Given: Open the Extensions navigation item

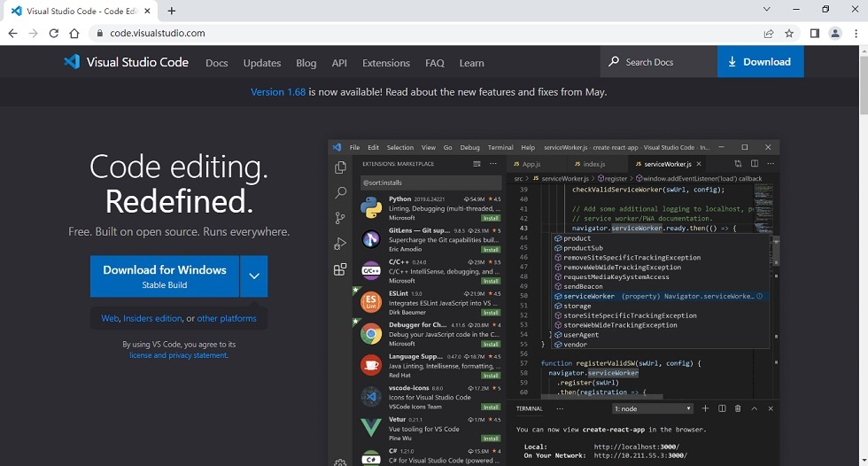Looking at the screenshot, I should 386,63.
